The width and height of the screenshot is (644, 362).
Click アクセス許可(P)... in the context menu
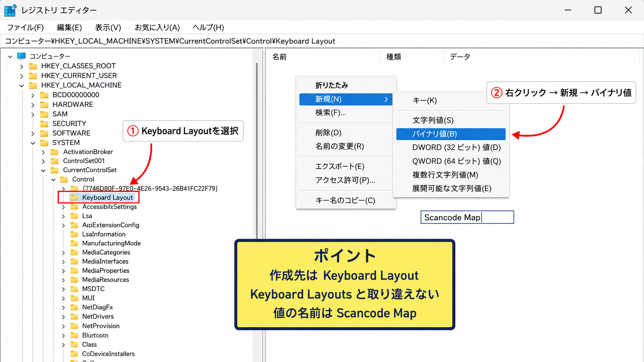pyautogui.click(x=346, y=180)
